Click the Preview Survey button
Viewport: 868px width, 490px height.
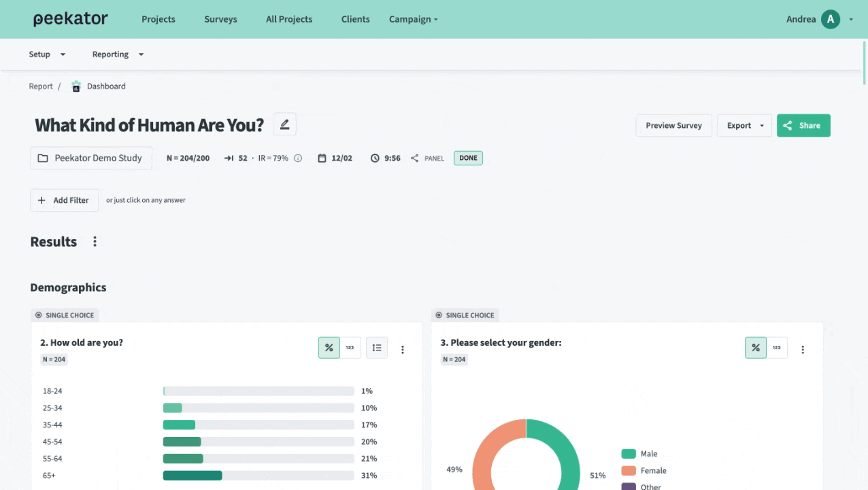coord(673,125)
